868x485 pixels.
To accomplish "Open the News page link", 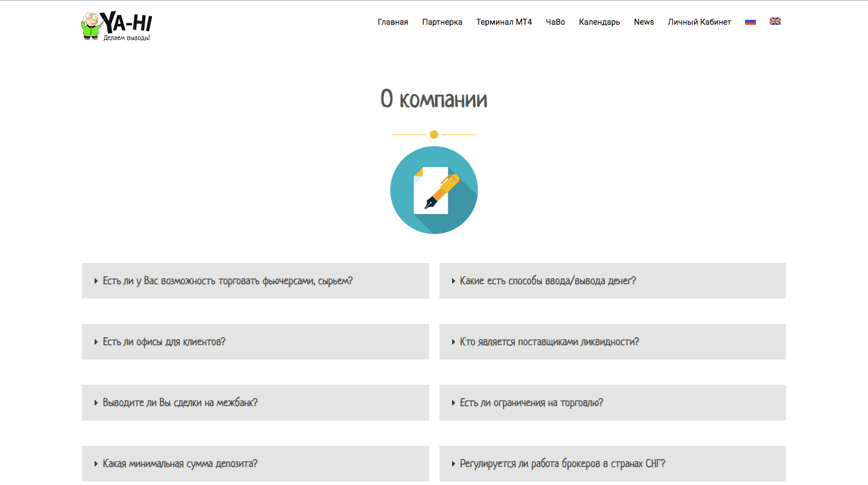I will coord(644,22).
